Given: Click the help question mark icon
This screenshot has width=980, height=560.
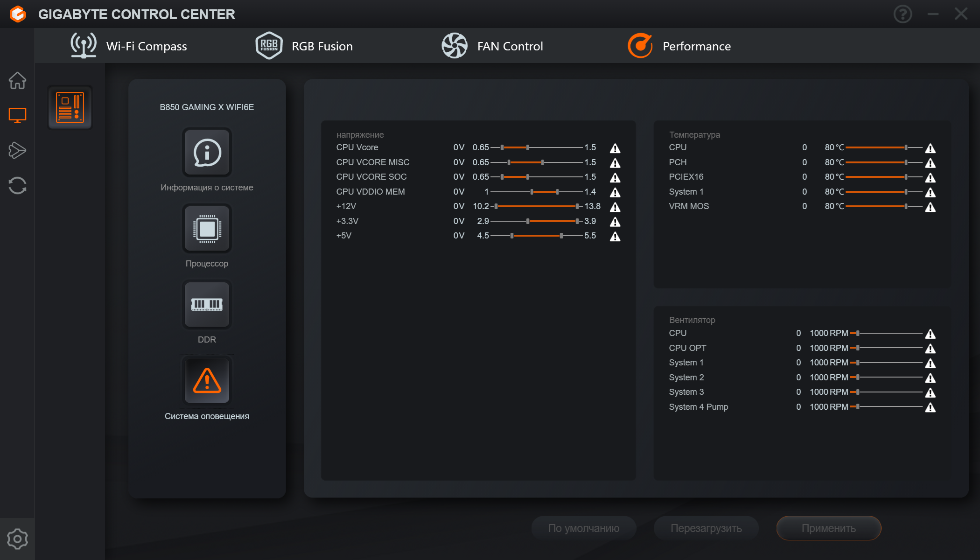Looking at the screenshot, I should click(903, 14).
